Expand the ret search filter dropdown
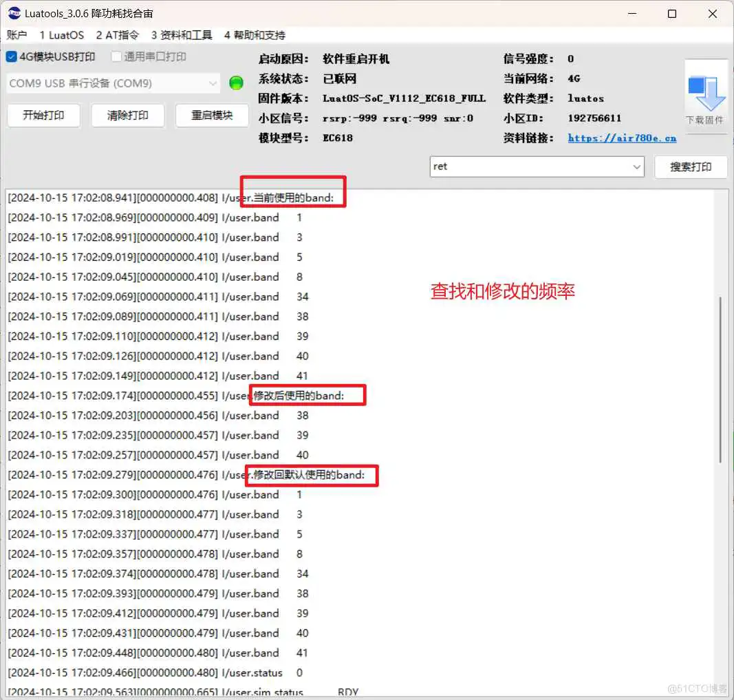 [x=637, y=166]
